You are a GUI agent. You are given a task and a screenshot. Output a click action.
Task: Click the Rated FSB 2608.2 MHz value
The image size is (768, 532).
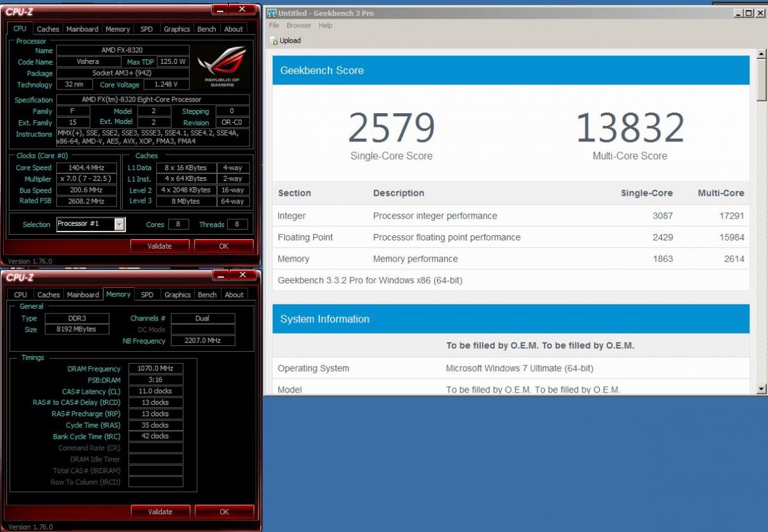tap(86, 201)
